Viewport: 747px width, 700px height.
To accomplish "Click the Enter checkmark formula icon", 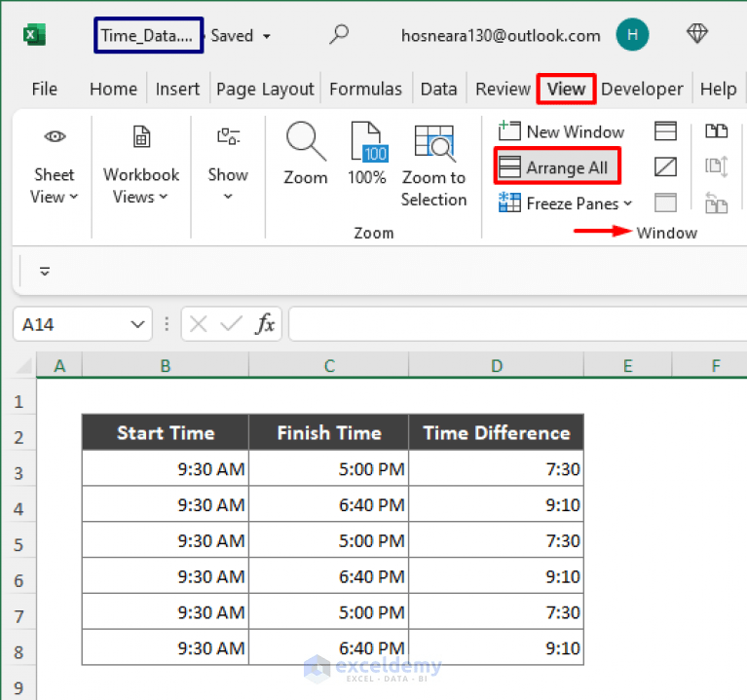I will [x=231, y=325].
